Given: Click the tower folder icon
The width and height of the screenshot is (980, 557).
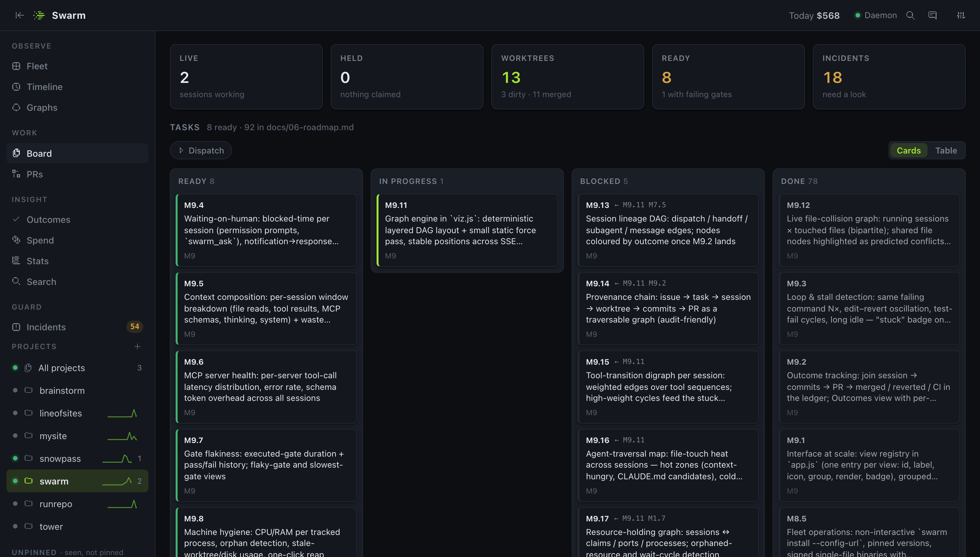Looking at the screenshot, I should (28, 526).
